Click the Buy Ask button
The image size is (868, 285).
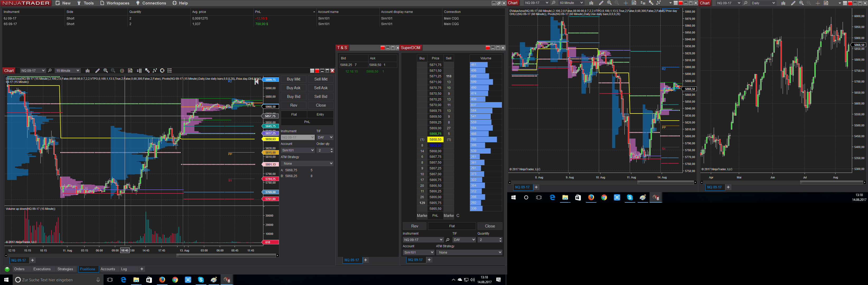click(293, 88)
